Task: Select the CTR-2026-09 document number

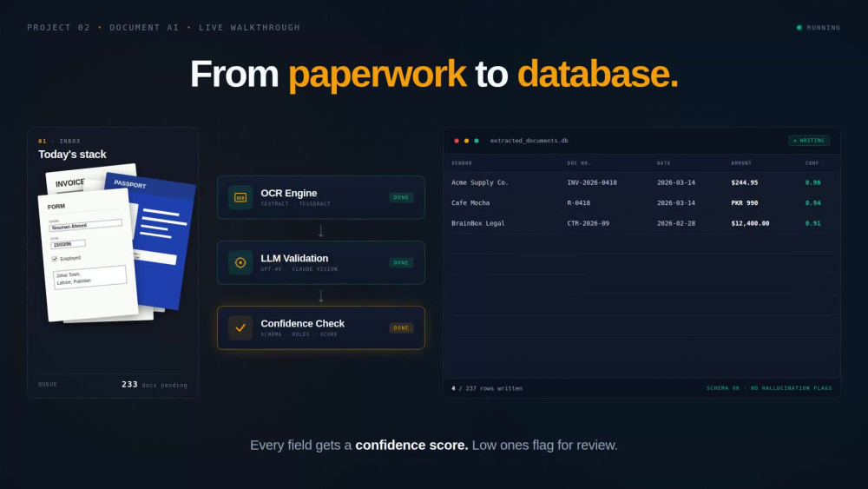Action: (588, 224)
